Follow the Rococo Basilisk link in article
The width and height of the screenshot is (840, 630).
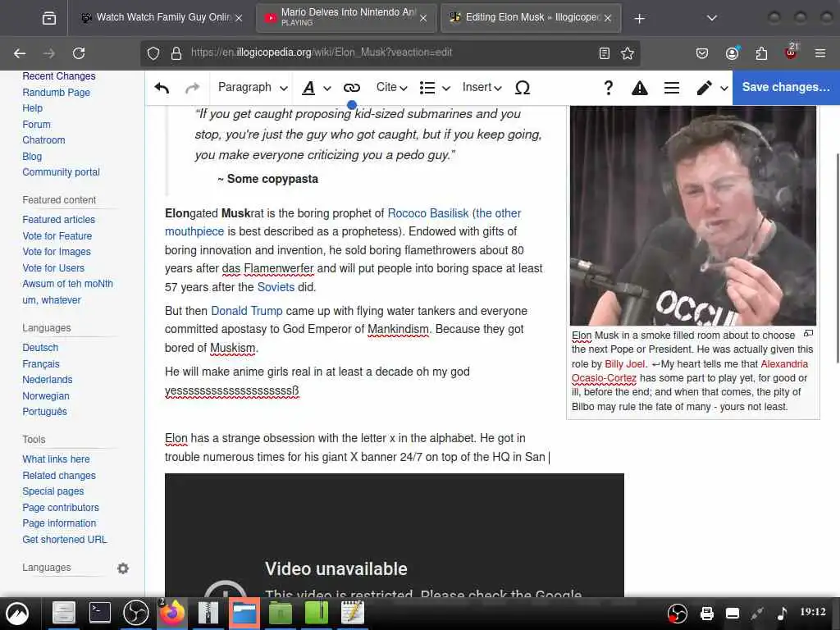coord(428,213)
